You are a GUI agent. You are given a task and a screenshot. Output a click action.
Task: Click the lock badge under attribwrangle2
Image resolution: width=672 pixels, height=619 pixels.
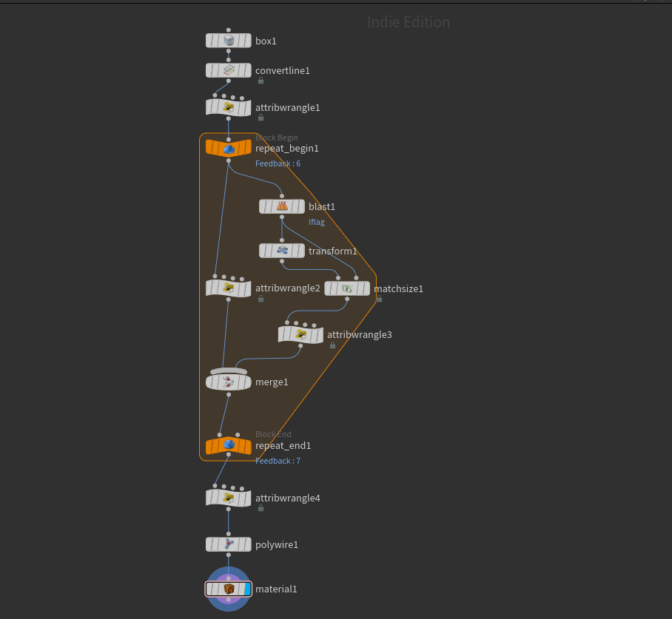click(x=261, y=299)
